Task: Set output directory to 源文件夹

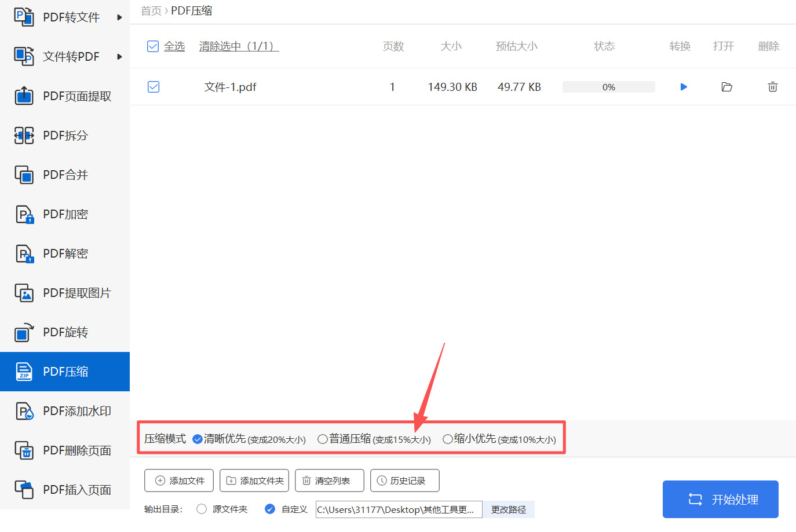Action: [202, 509]
